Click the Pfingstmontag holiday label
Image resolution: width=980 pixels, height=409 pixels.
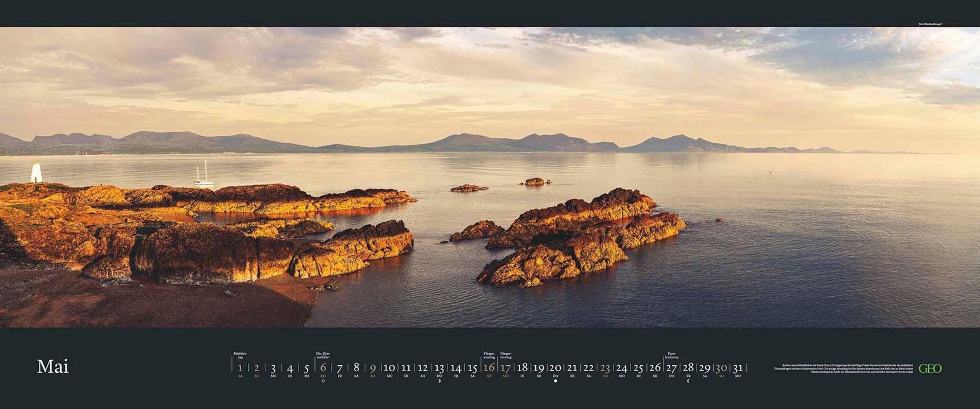coord(506,355)
